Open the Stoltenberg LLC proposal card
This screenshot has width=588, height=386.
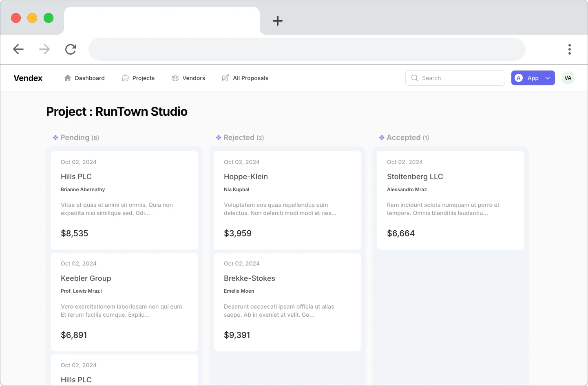tap(451, 200)
